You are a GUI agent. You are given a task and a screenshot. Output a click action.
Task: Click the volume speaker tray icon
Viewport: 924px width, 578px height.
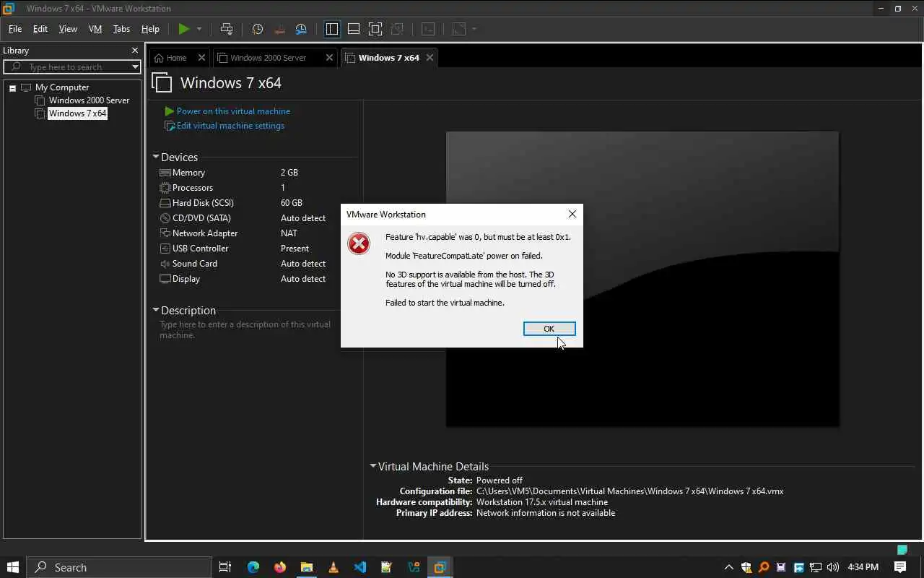click(x=833, y=567)
